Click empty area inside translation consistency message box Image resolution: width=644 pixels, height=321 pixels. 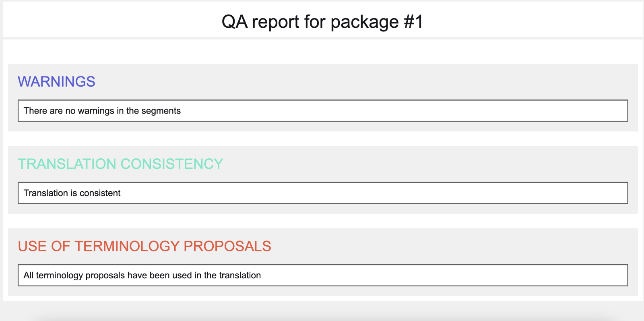tap(374, 193)
